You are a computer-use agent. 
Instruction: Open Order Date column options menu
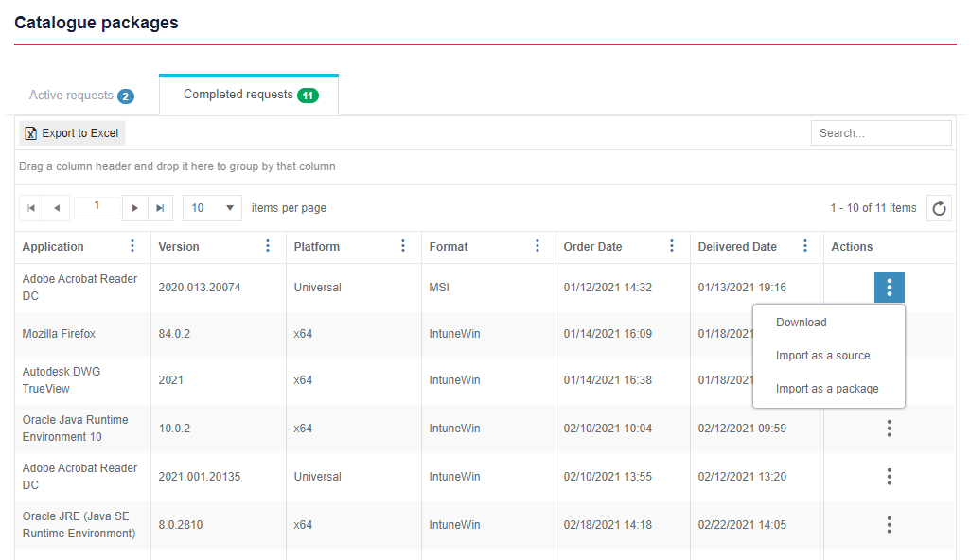[672, 246]
